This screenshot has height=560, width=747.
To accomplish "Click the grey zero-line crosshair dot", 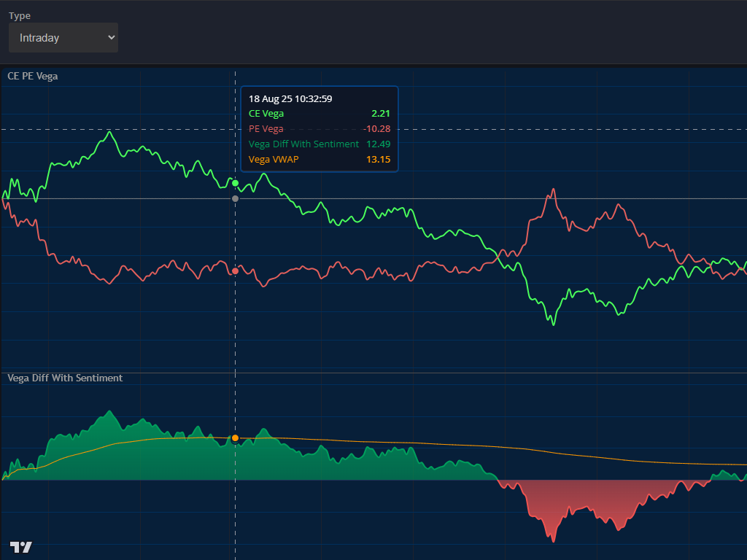I will [235, 198].
